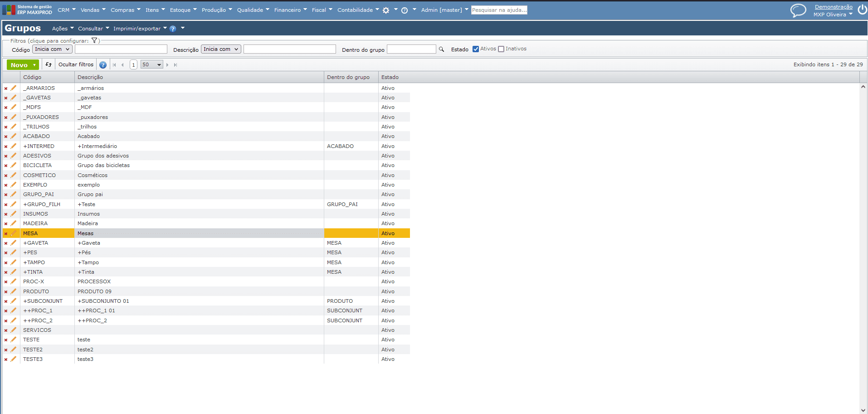The height and width of the screenshot is (414, 868).
Task: Open the Demonstração link
Action: [834, 7]
